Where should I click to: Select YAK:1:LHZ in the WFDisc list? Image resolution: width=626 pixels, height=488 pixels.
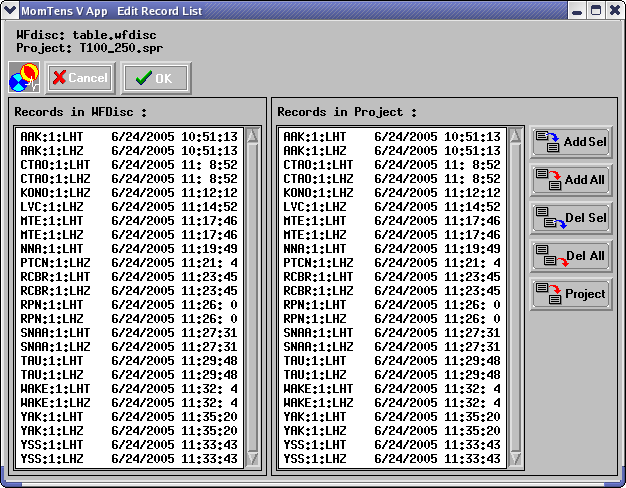point(129,430)
